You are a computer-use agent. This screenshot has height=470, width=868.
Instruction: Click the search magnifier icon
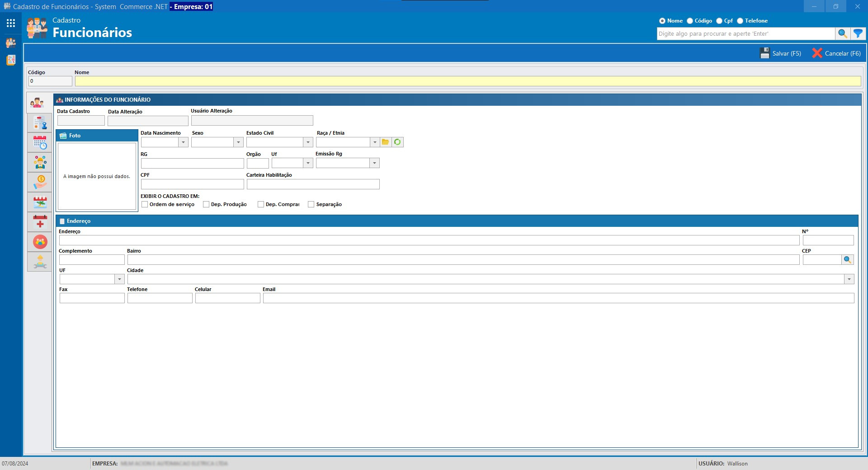[842, 33]
